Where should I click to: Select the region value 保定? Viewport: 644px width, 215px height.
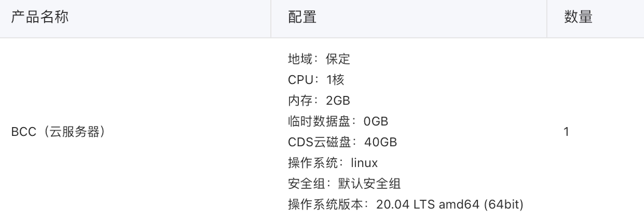click(338, 59)
